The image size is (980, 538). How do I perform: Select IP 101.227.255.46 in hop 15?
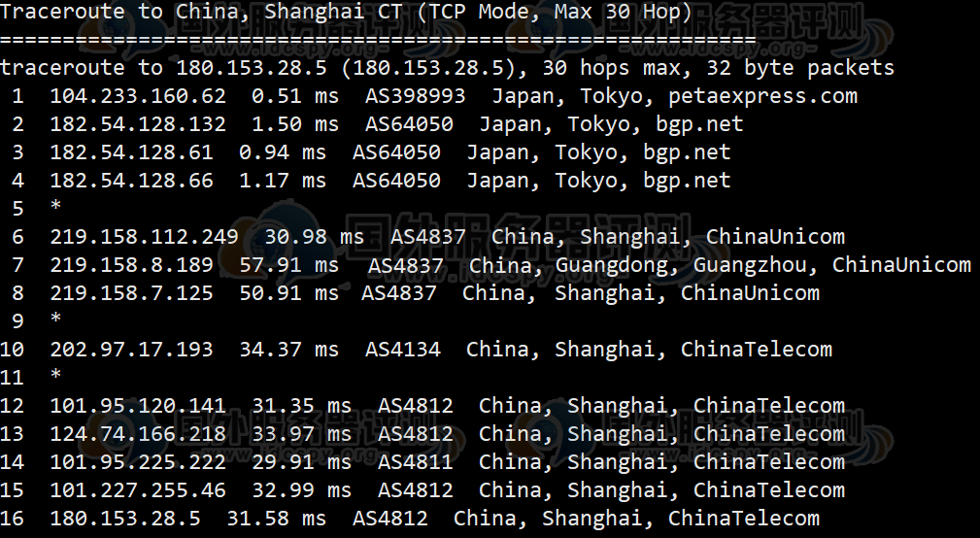[138, 489]
